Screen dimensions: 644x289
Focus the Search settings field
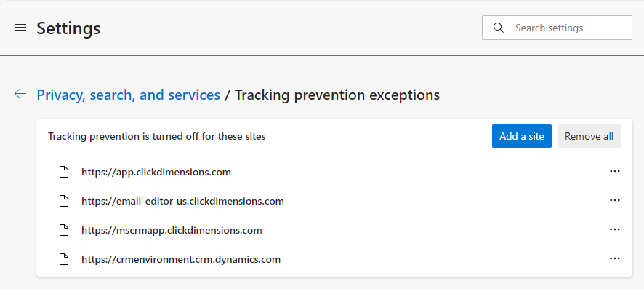557,28
